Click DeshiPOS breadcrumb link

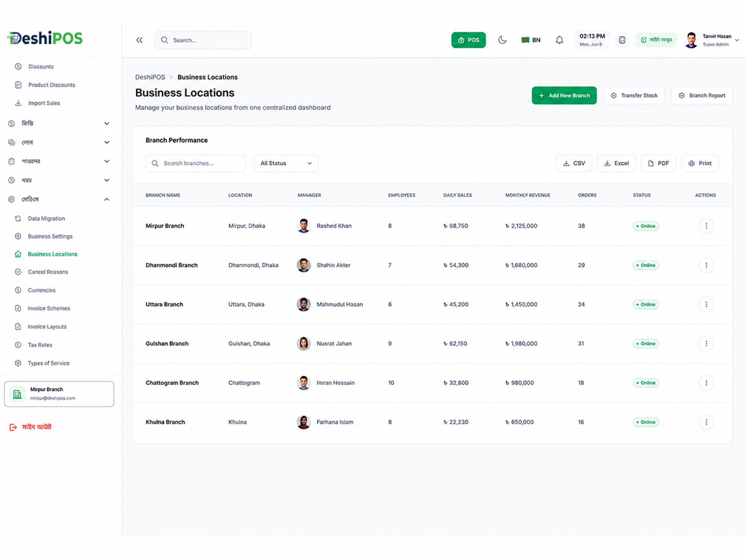point(150,77)
